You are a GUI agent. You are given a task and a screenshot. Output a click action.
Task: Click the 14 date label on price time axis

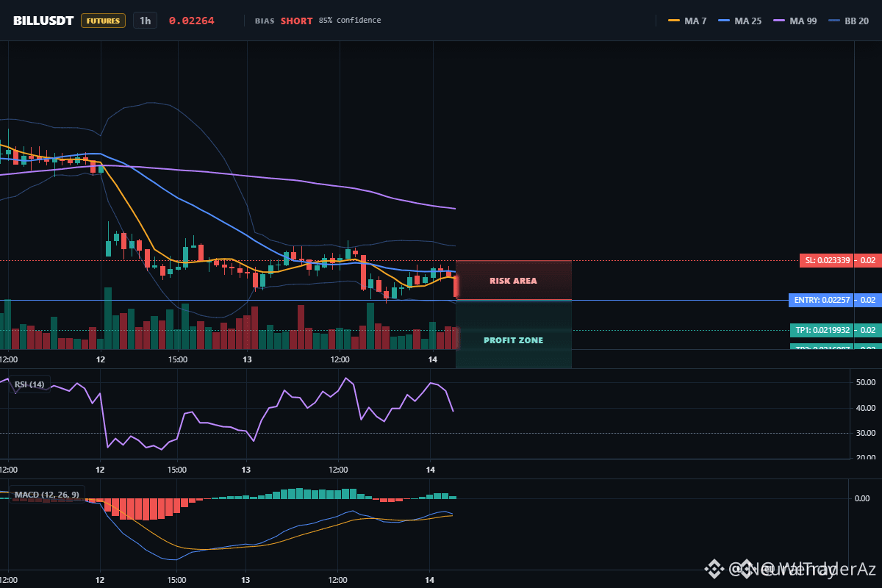click(x=433, y=359)
